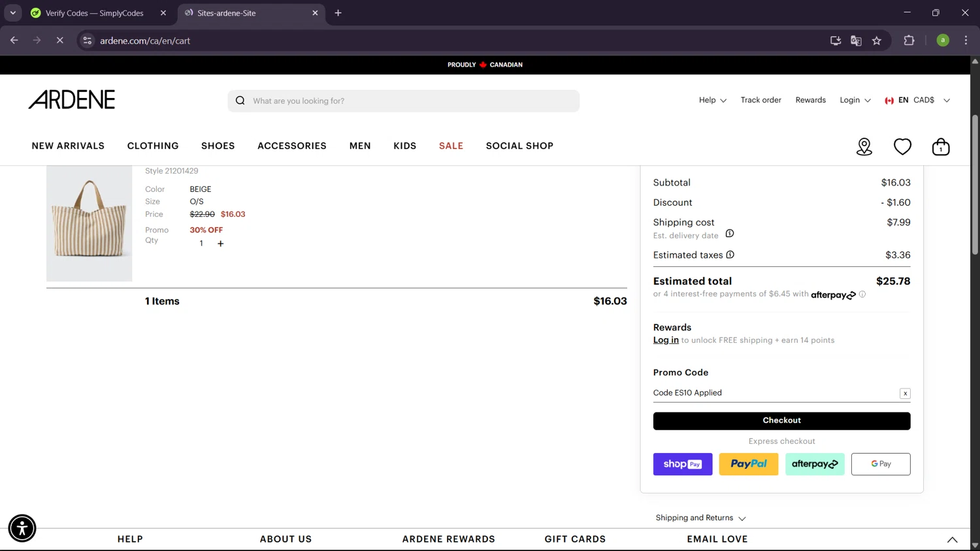Open Rewards link in header
980x551 pixels.
pyautogui.click(x=810, y=100)
